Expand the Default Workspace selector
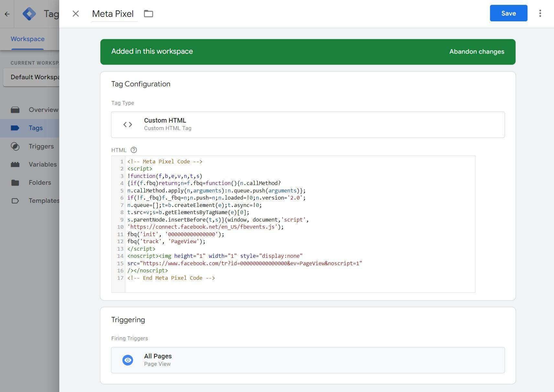 32,77
